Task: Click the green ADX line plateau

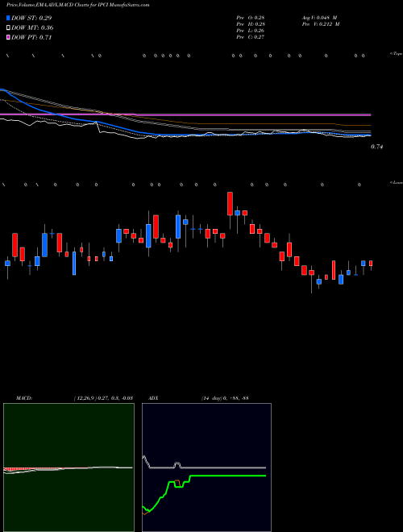Action: (227, 476)
